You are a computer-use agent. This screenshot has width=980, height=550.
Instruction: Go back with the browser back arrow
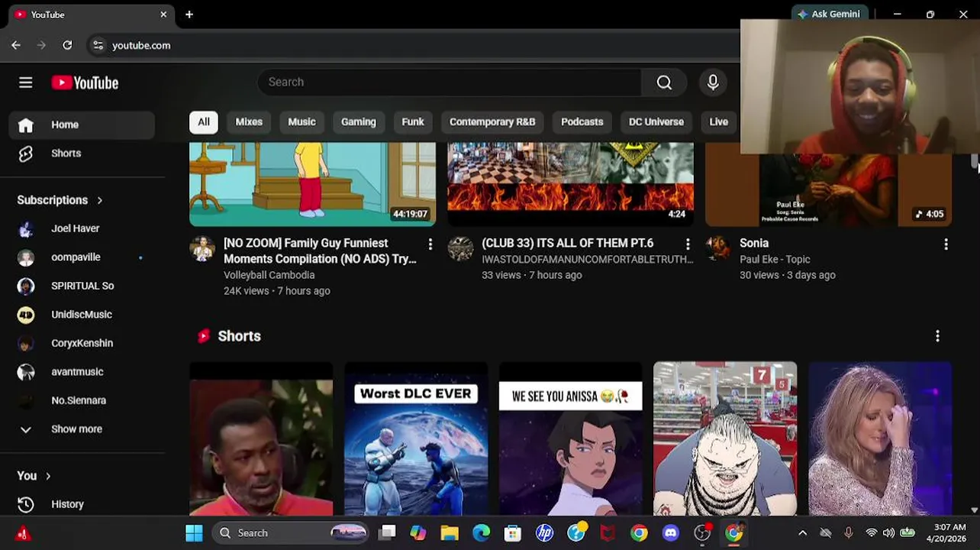coord(16,45)
